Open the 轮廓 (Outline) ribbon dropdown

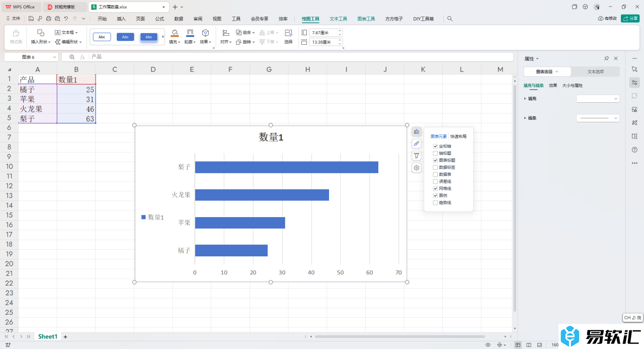(190, 42)
